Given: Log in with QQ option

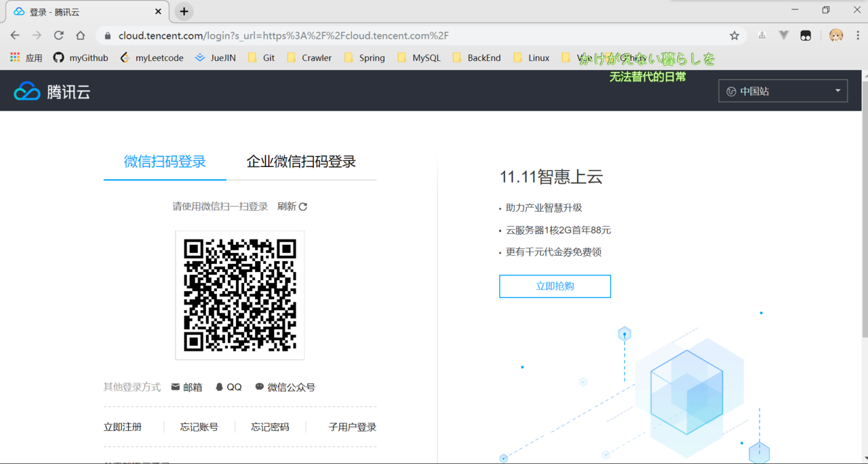Looking at the screenshot, I should coord(229,387).
